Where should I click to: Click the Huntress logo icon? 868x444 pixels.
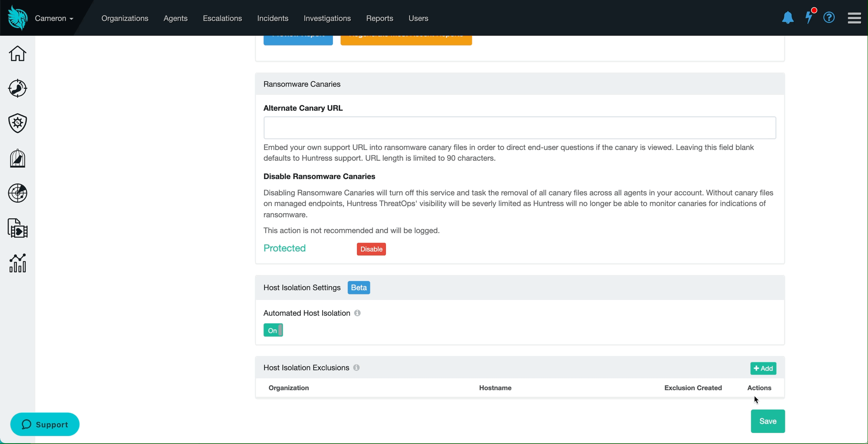(18, 18)
